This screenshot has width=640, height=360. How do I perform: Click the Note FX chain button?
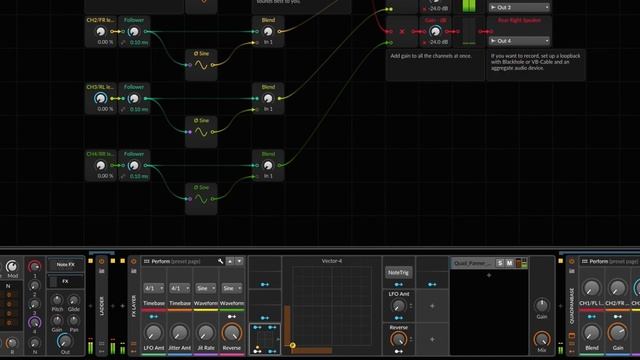click(x=66, y=264)
